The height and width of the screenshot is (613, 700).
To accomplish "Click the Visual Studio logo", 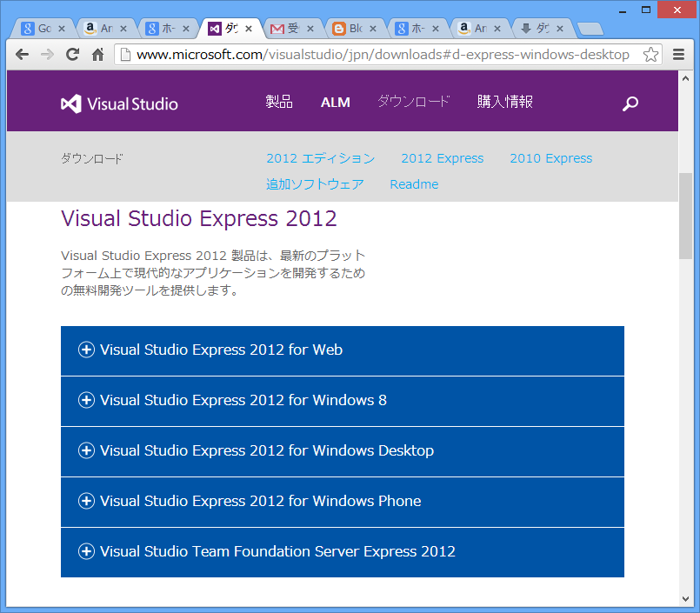I will click(x=119, y=103).
